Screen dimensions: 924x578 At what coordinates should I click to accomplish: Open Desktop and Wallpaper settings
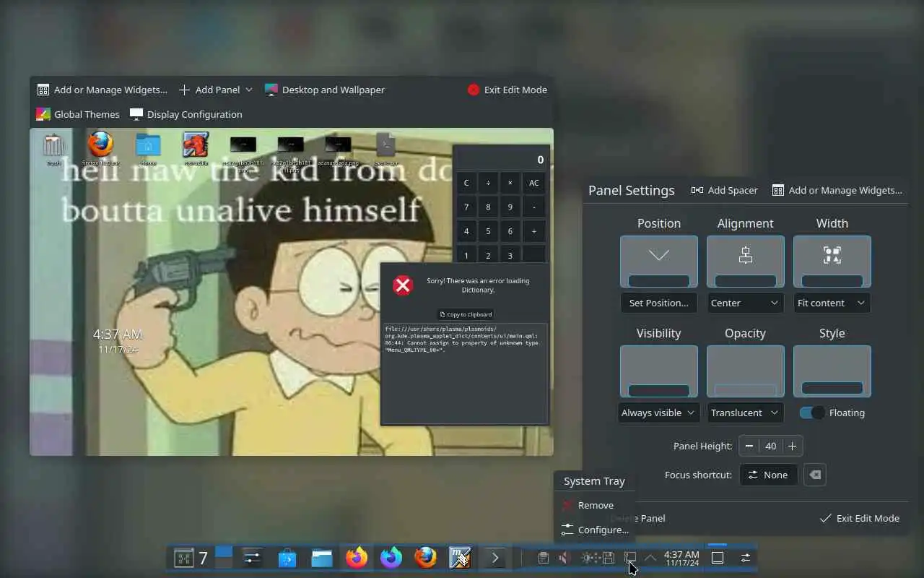tap(325, 90)
